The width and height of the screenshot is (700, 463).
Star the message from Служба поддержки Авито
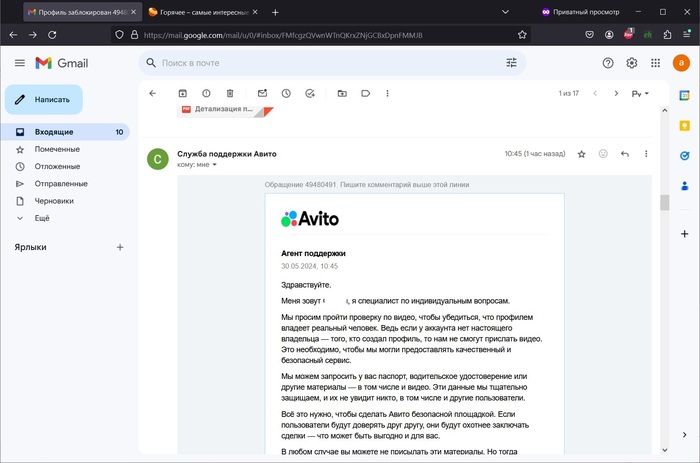coord(581,154)
